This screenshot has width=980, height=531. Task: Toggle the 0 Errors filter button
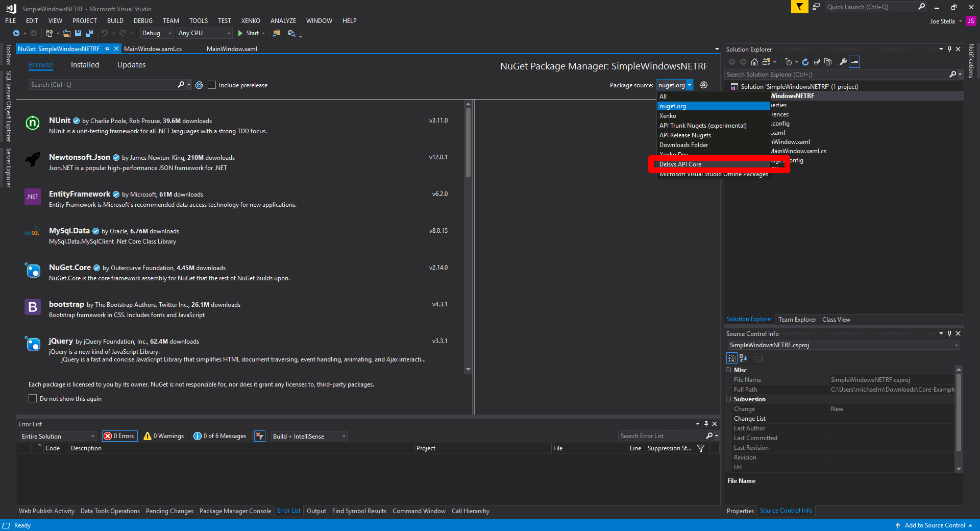(120, 436)
